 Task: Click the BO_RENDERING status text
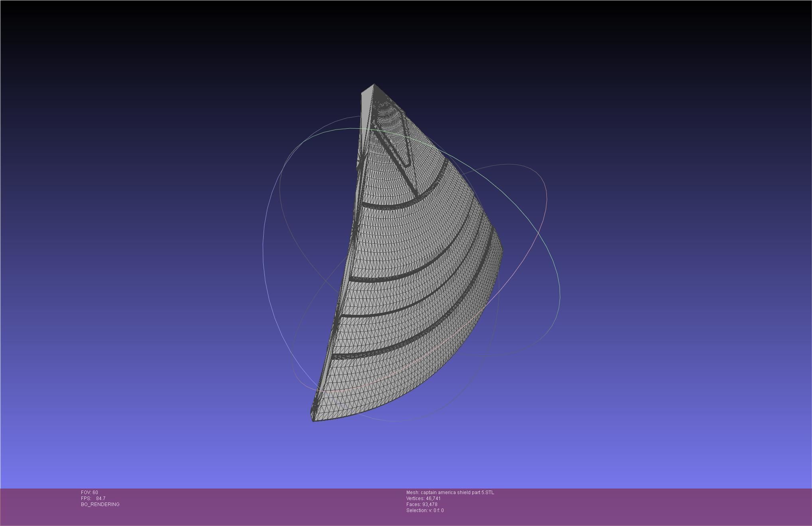pos(100,504)
